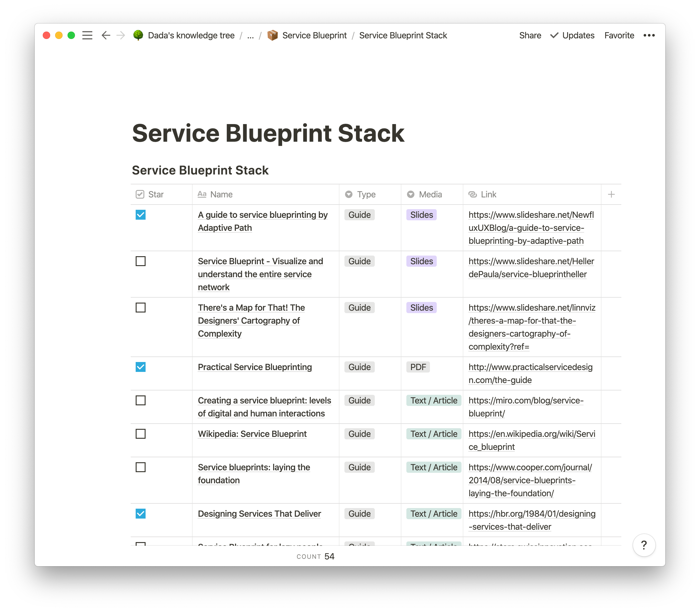Viewport: 700px width, 612px height.
Task: Click the link icon in the Link column header
Action: pos(473,194)
